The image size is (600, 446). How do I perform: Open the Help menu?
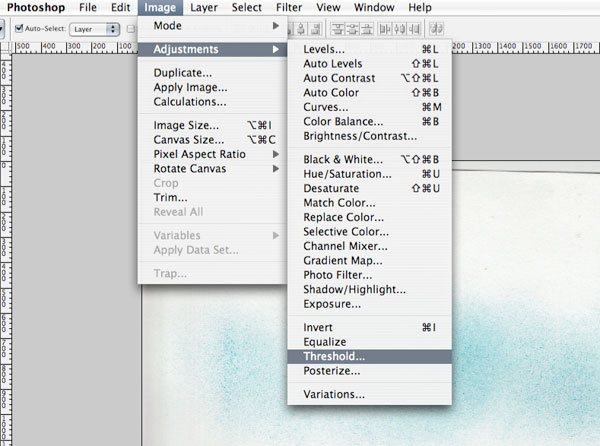[x=419, y=7]
